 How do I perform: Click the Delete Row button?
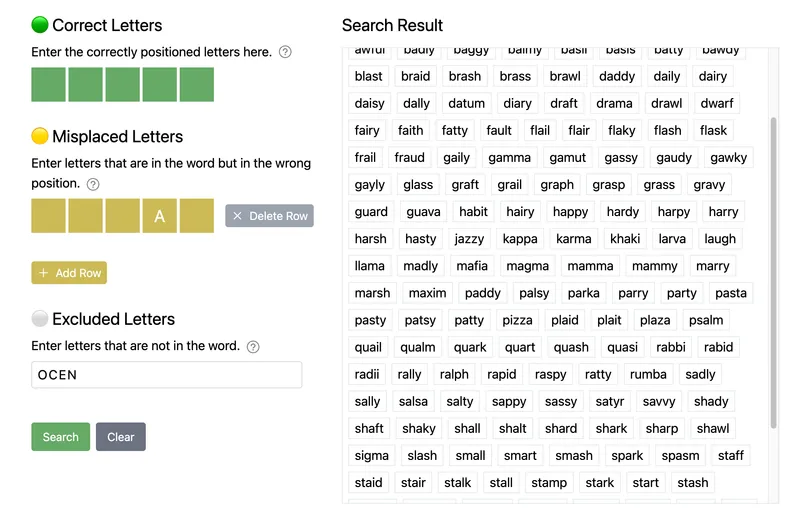pyautogui.click(x=269, y=216)
